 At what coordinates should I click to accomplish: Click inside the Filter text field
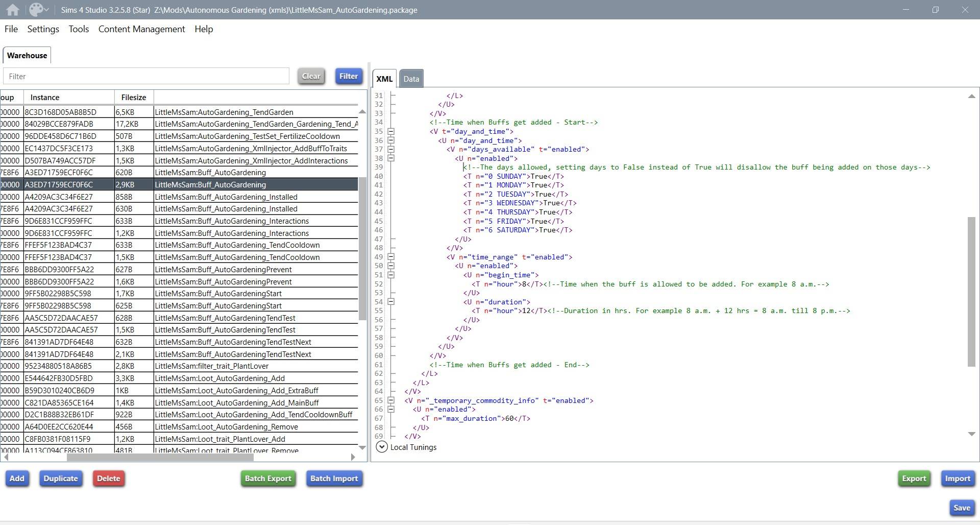pos(146,76)
